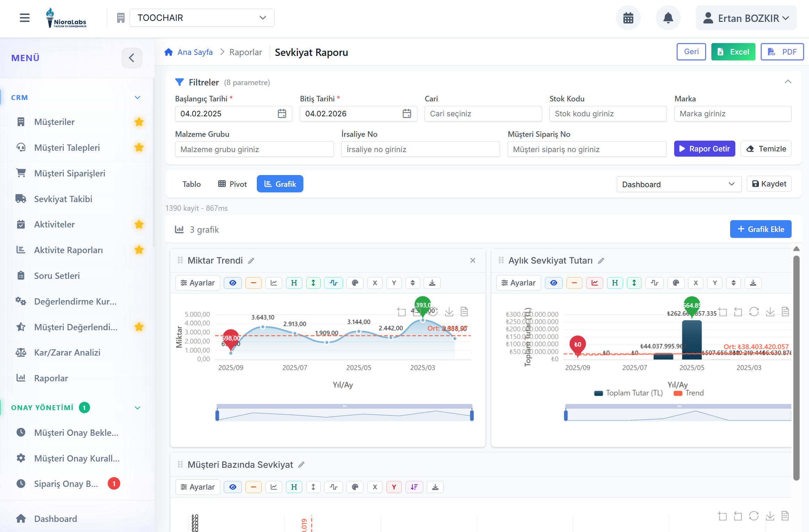Click the İrsaliye No input field

coord(420,149)
